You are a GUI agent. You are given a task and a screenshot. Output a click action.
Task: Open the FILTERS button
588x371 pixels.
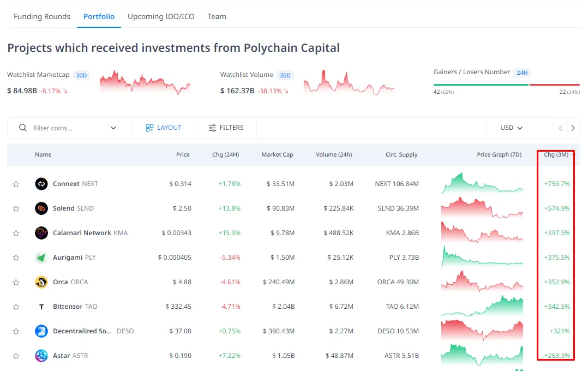point(226,128)
